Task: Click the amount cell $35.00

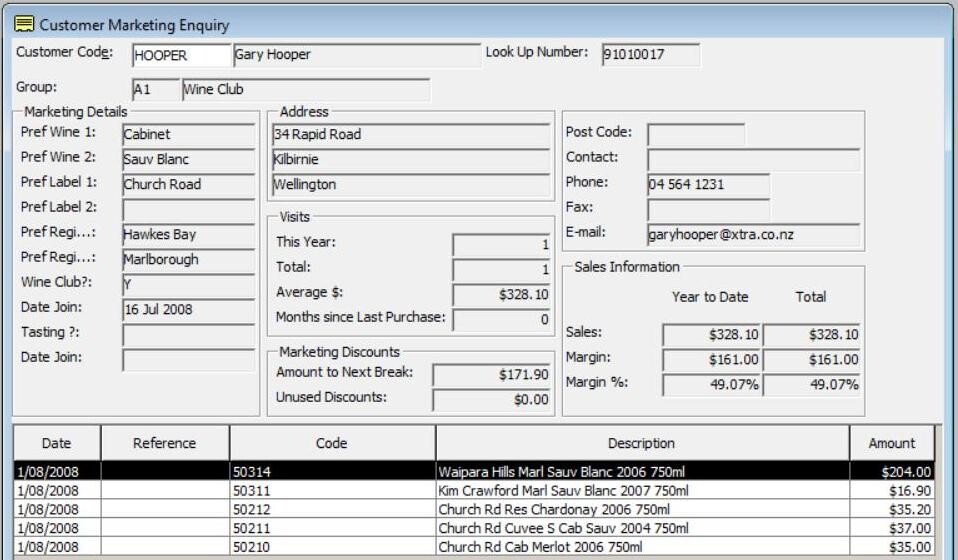Action: [x=892, y=547]
